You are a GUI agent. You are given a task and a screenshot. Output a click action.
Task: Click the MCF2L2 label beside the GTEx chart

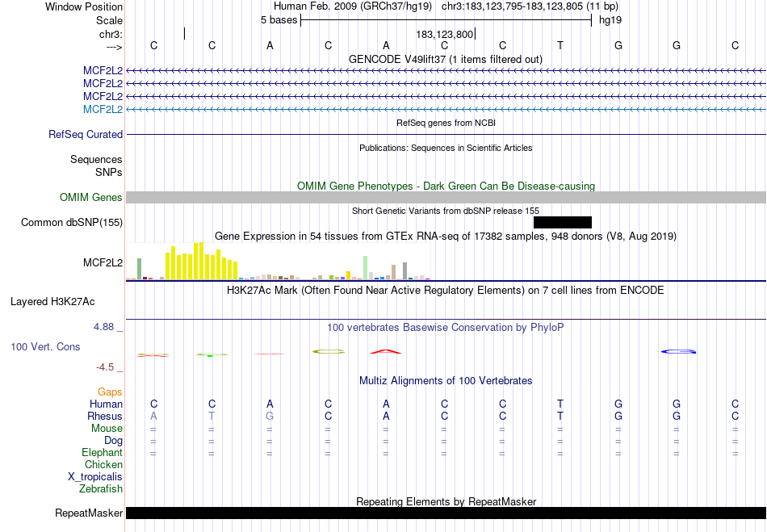tap(103, 262)
